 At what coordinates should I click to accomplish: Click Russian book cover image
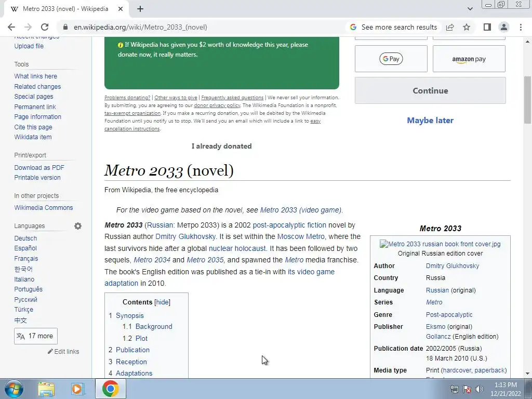pyautogui.click(x=440, y=244)
